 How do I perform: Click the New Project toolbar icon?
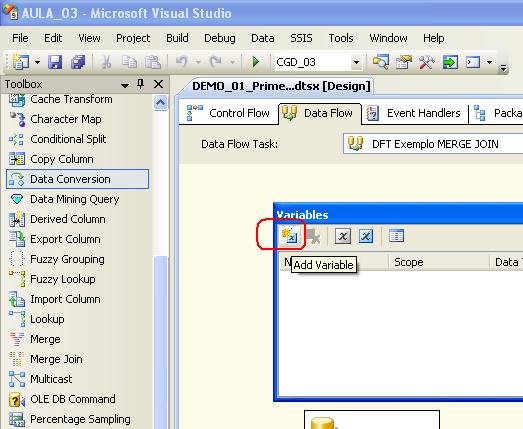tap(21, 62)
